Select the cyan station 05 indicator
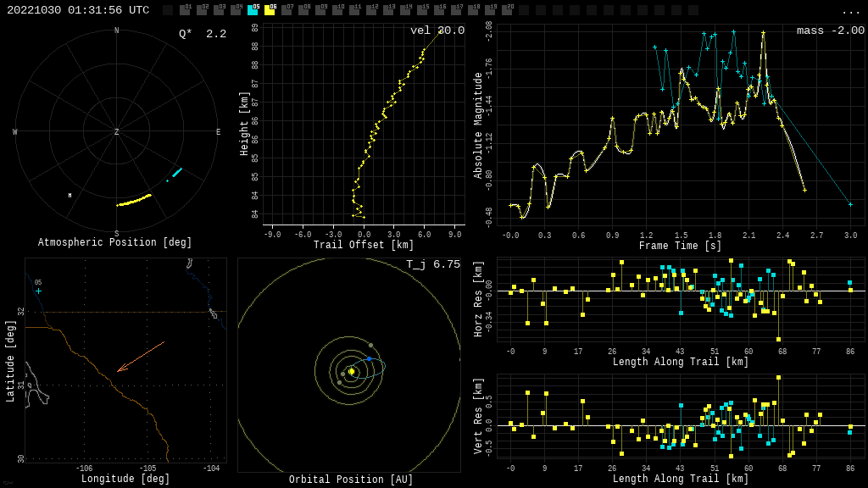Viewport: 868px width, 488px height. (253, 10)
